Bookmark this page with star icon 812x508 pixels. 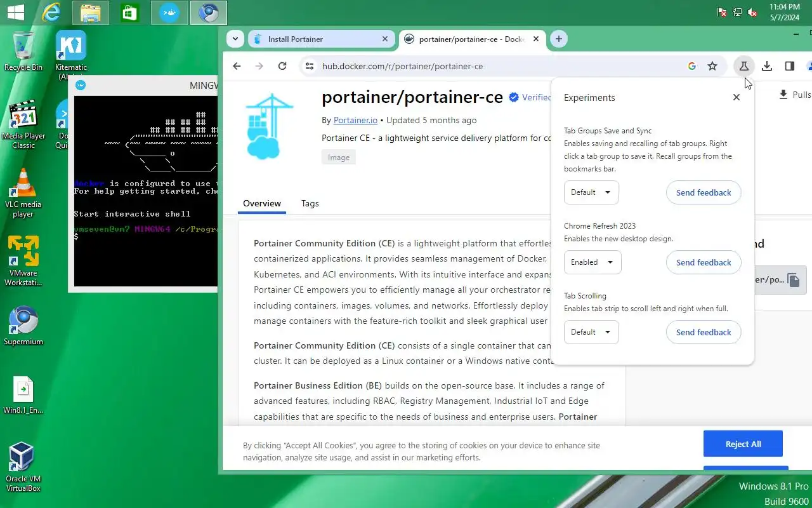click(x=712, y=66)
